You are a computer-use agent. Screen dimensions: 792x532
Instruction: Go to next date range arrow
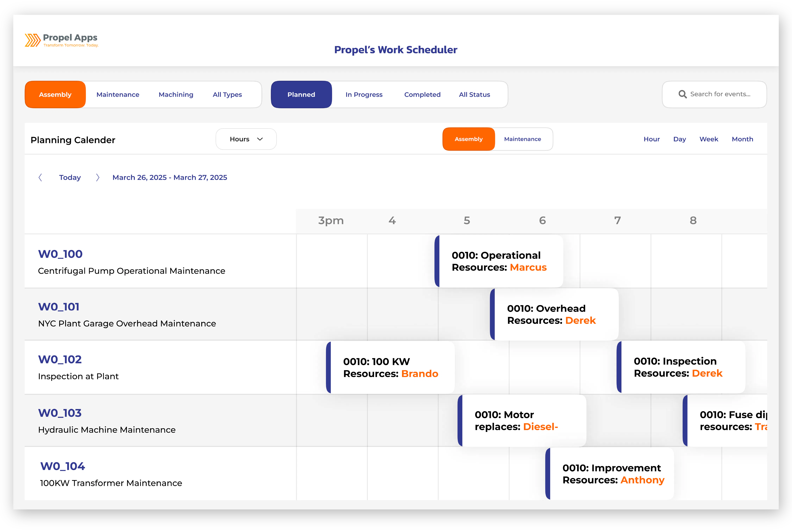click(x=98, y=178)
